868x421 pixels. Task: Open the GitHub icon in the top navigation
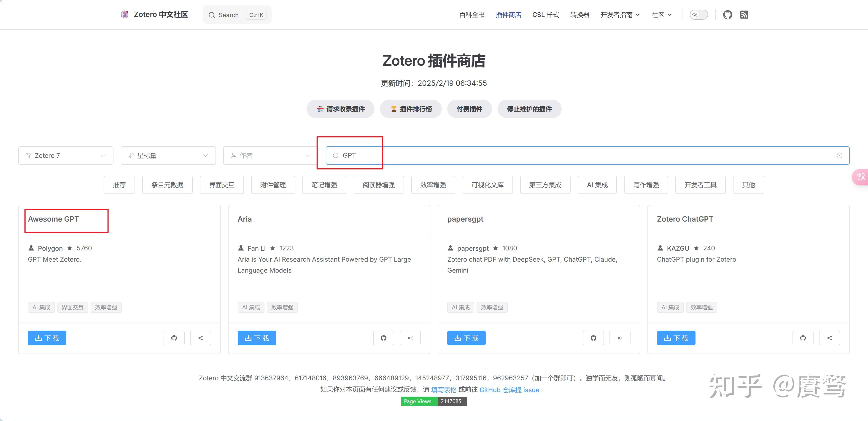pos(728,14)
